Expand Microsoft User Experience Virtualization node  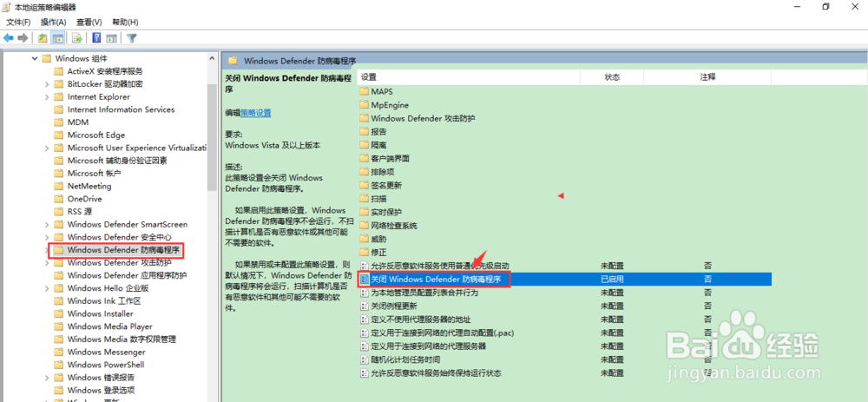[x=47, y=148]
